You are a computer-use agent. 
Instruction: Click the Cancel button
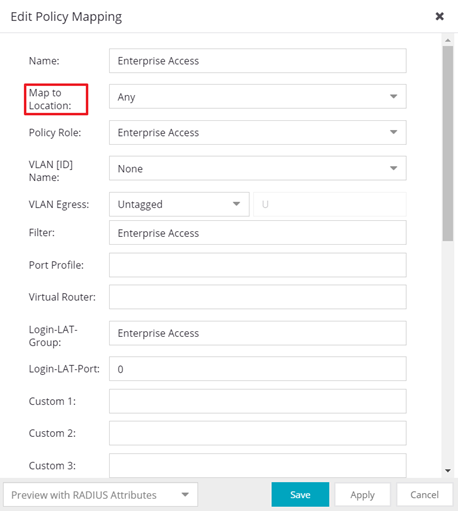point(424,495)
